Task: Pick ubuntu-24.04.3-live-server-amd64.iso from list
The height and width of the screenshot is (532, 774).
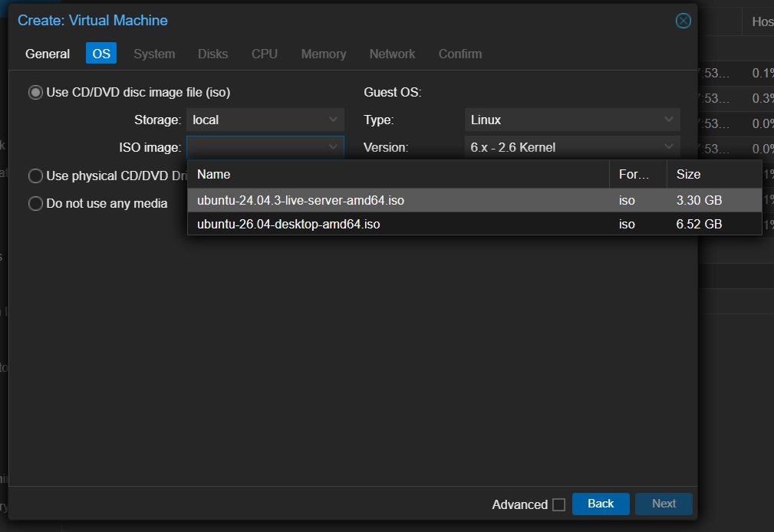Action: [474, 200]
